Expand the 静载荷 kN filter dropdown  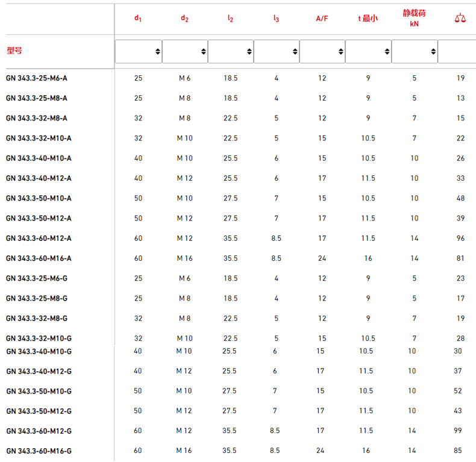414,51
